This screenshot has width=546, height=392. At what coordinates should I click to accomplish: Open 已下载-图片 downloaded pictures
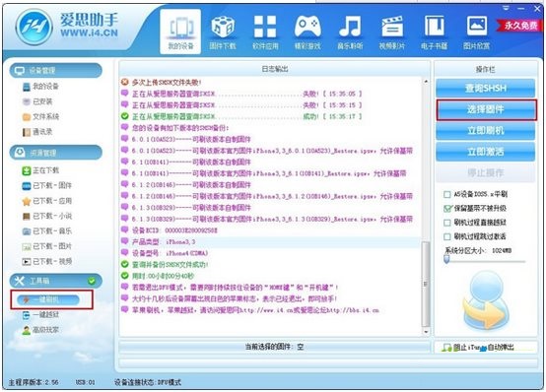[x=46, y=246]
